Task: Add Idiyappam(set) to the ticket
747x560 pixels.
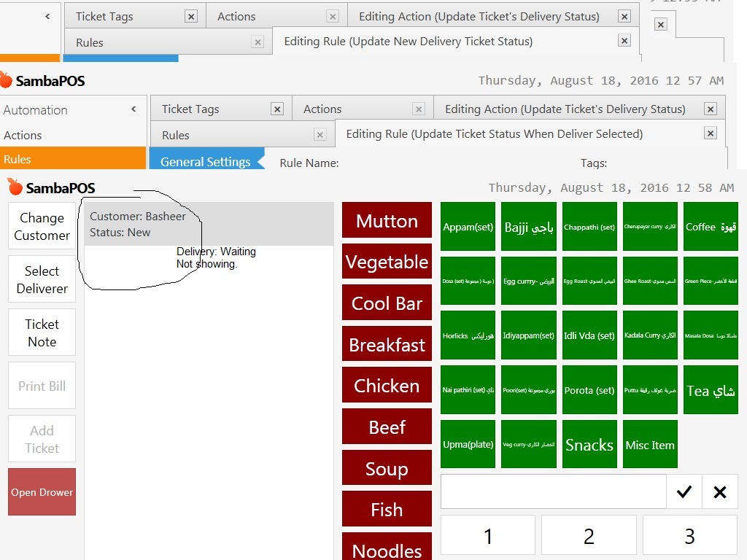Action: click(528, 335)
